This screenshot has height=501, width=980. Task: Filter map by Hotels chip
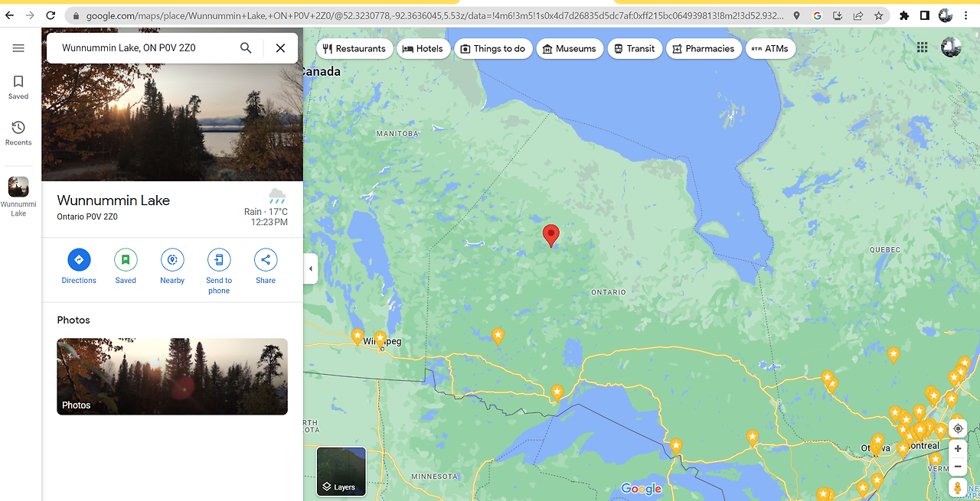coord(423,48)
